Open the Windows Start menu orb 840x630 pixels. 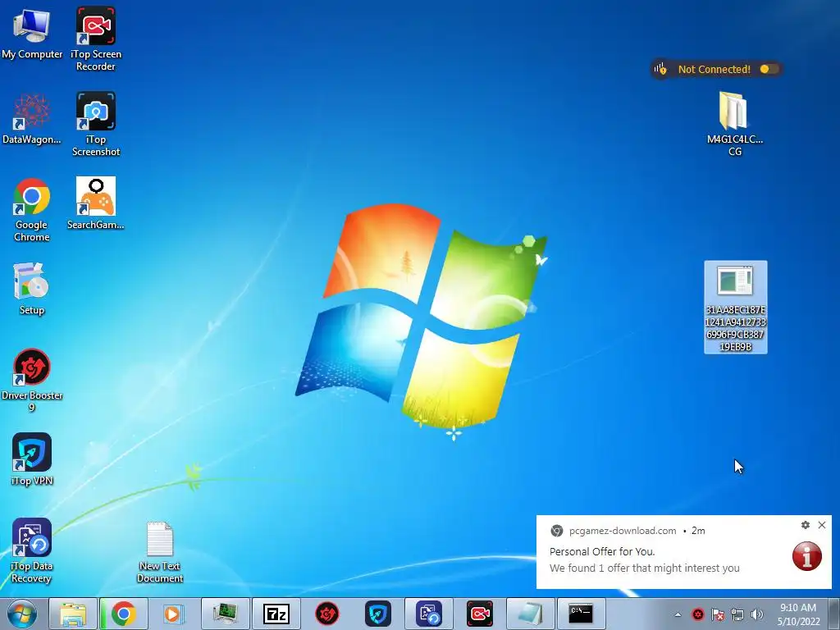pos(21,614)
